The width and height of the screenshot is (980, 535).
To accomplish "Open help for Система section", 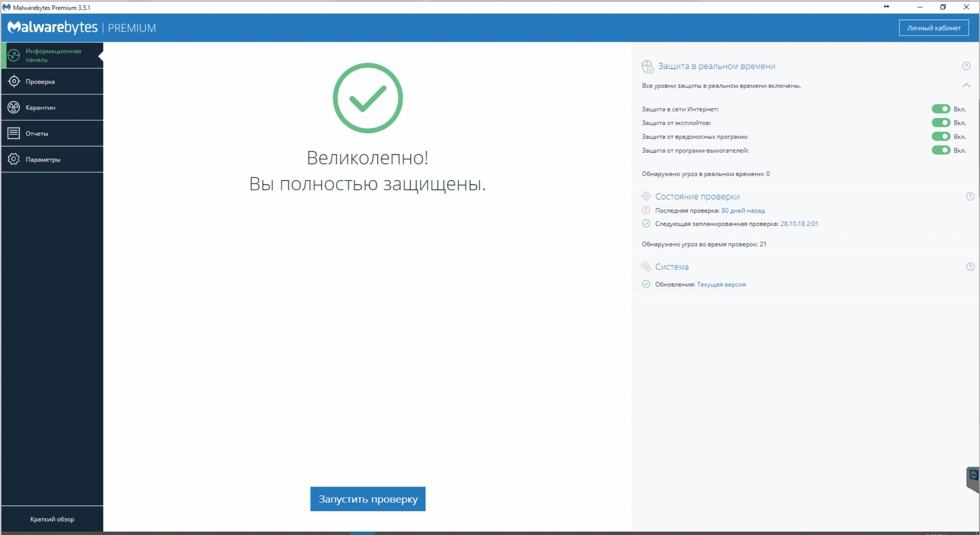I will (x=970, y=266).
